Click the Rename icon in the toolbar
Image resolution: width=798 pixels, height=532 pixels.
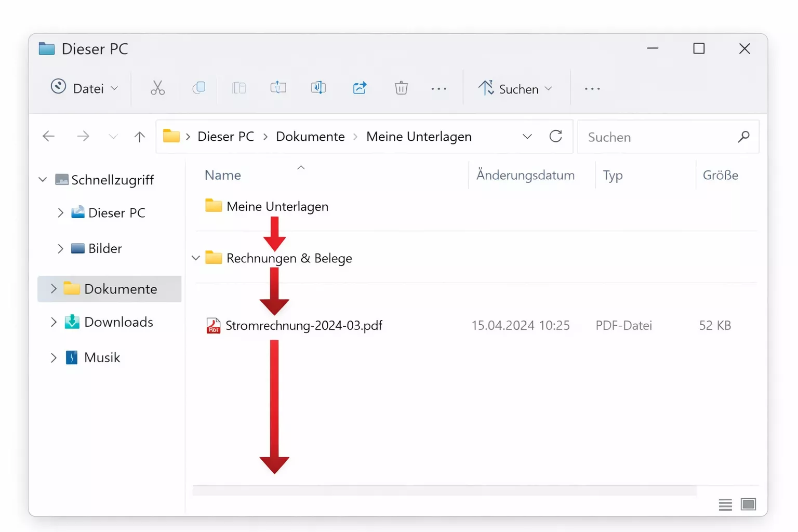[278, 88]
